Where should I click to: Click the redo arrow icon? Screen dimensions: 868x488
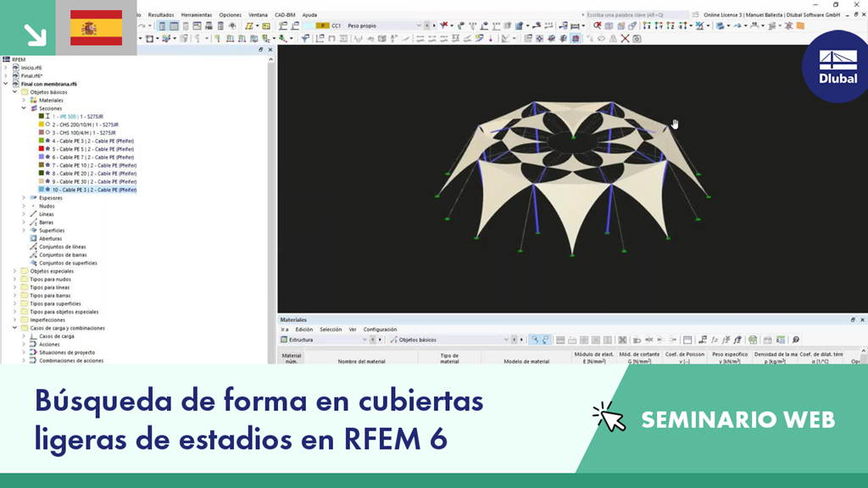(142, 25)
